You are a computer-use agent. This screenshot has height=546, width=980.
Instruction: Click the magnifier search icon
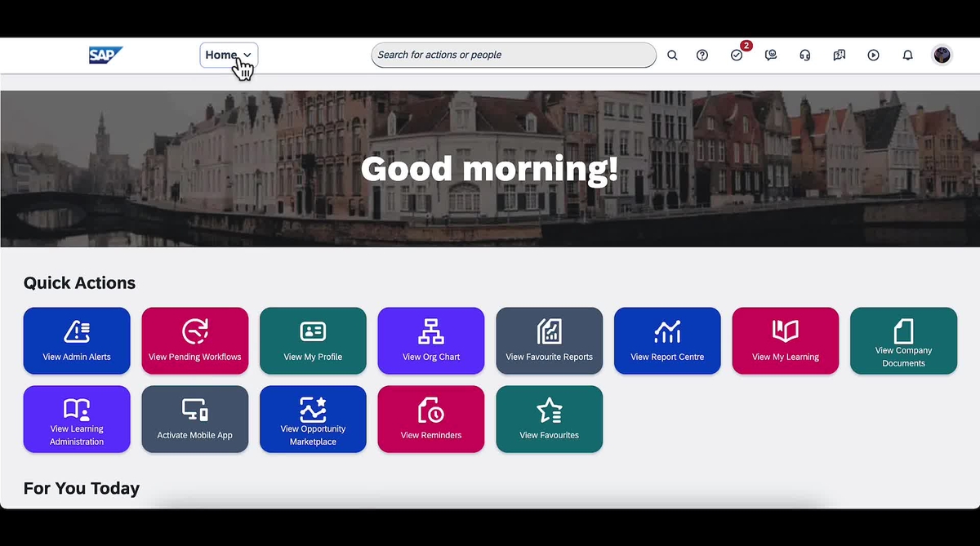point(672,55)
